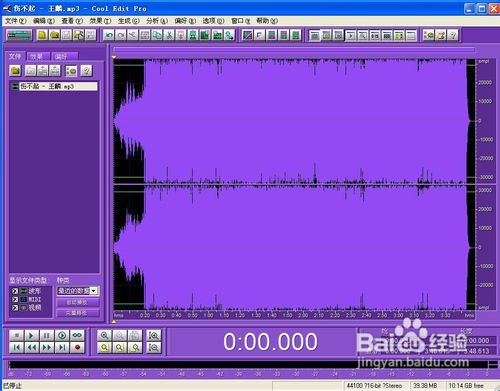This screenshot has height=391, width=500.
Task: Click the 1:00 mark on time ruler
Action: (x=208, y=315)
